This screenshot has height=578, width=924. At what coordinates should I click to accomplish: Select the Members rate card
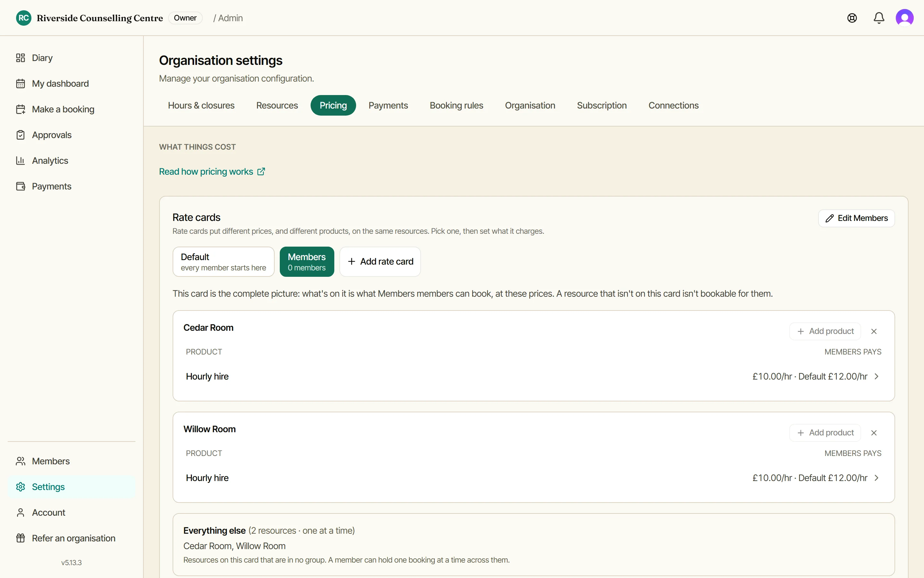click(307, 261)
